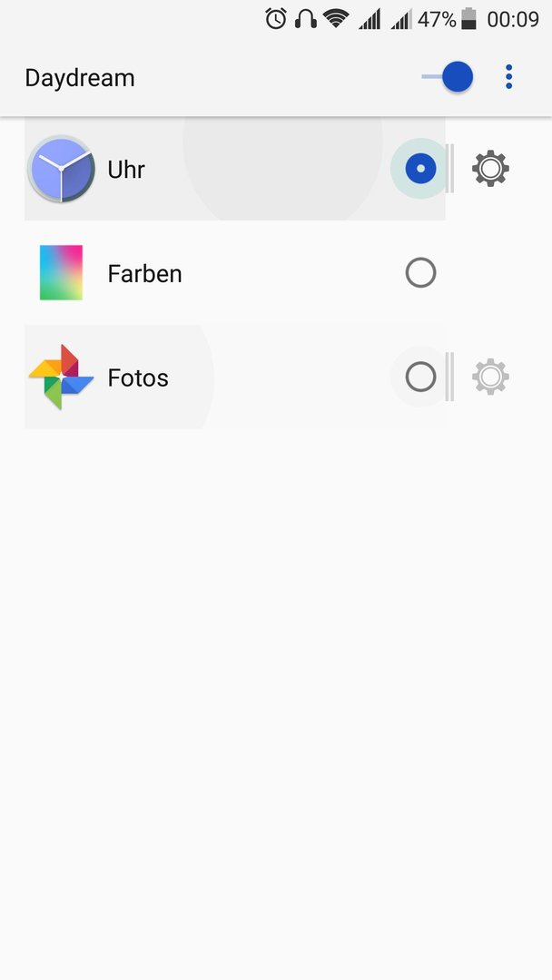This screenshot has width=552, height=980.
Task: Tap the Farben gradient color icon
Action: [61, 272]
